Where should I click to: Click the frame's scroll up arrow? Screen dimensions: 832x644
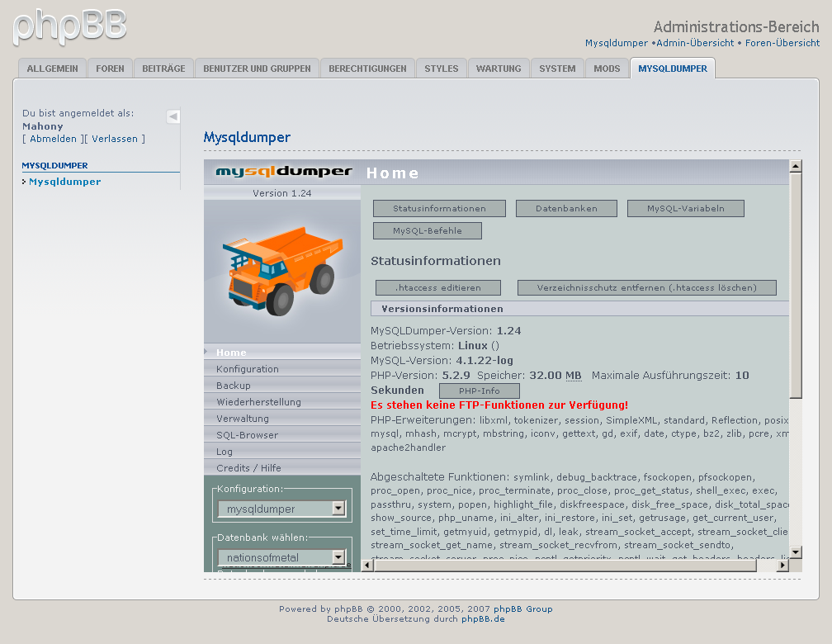(796, 166)
